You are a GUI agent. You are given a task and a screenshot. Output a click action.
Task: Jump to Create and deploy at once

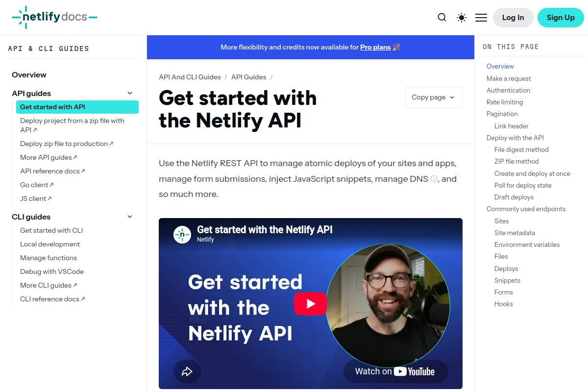532,173
